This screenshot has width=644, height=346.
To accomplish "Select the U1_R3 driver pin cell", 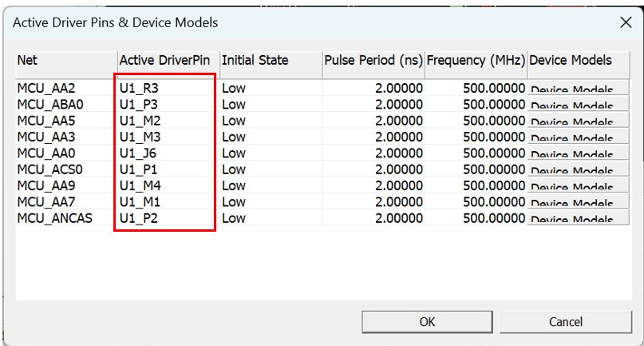I will pyautogui.click(x=140, y=89).
